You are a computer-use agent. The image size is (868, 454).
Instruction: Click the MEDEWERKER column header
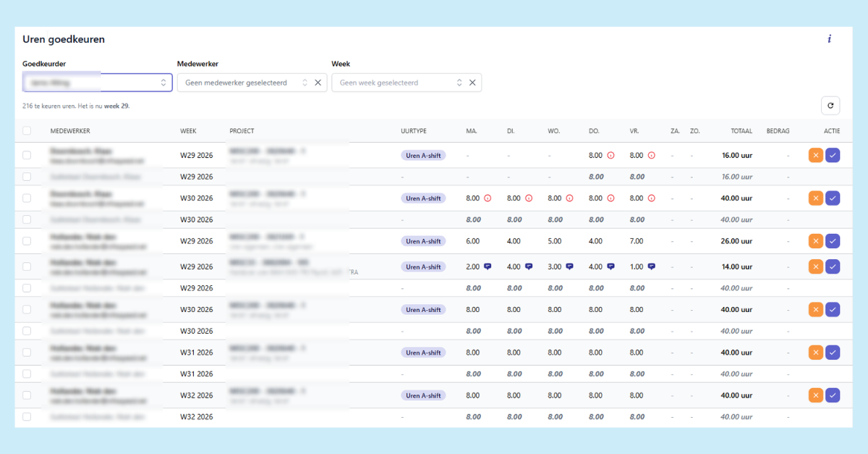point(69,131)
